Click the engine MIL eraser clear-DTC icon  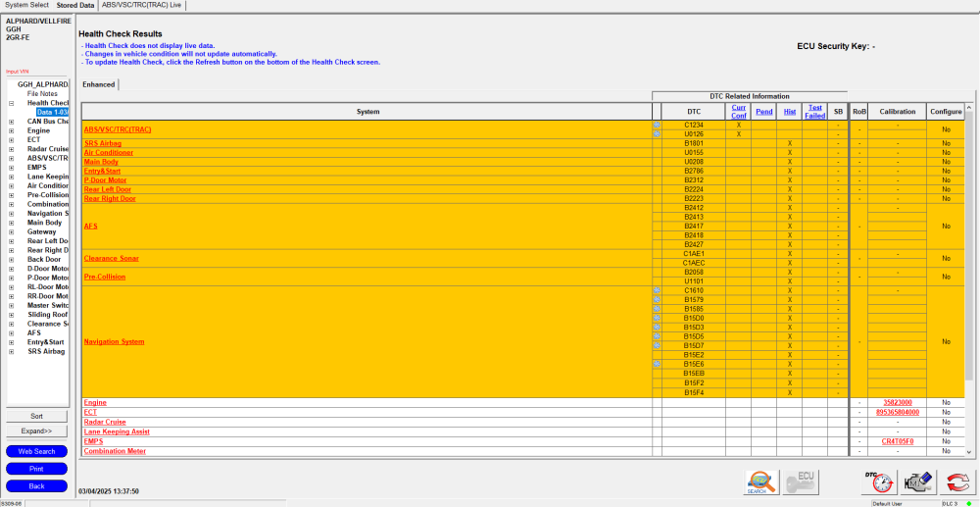tap(917, 482)
